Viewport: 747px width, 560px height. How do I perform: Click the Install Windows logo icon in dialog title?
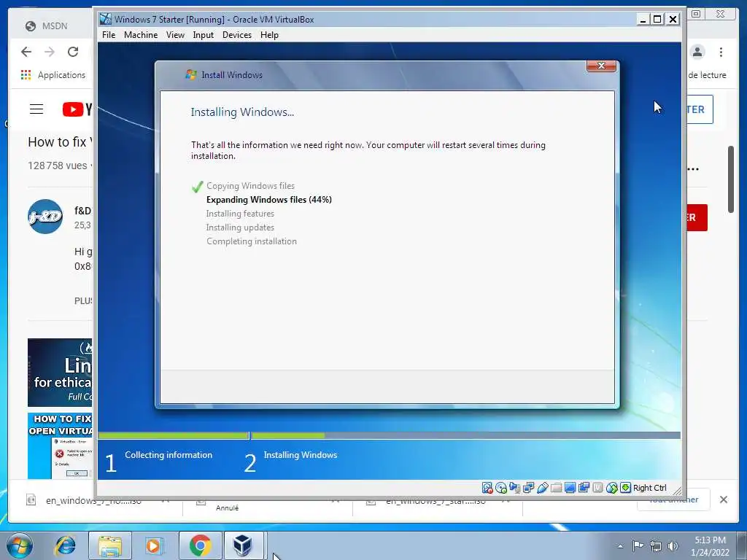191,75
